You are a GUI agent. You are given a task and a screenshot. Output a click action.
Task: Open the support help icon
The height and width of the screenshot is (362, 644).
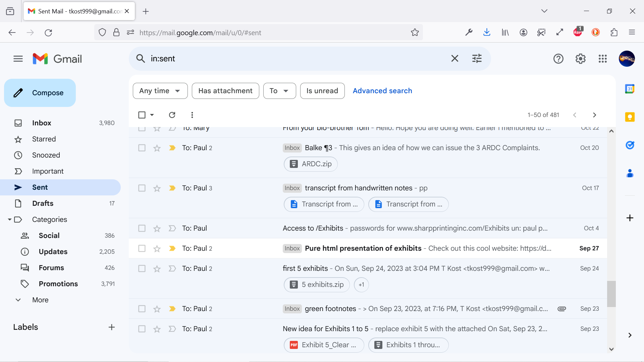point(558,59)
